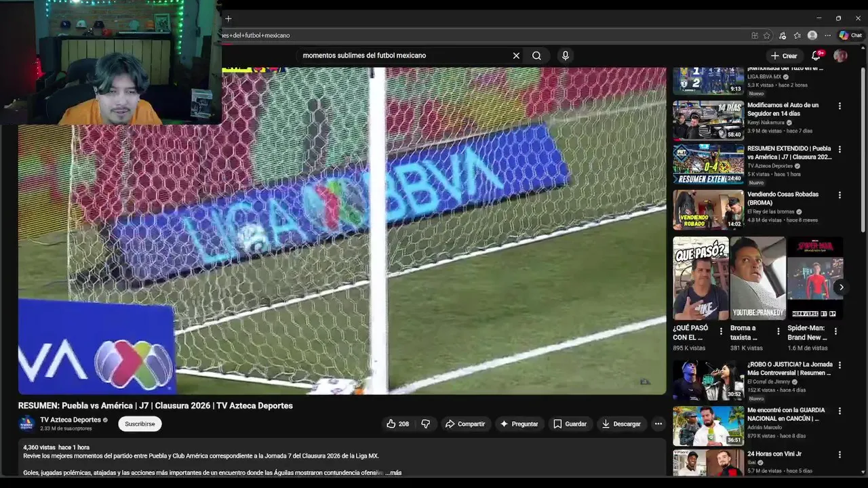This screenshot has height=488, width=868.
Task: Open options for ¿QUÉ PASÓ CON EL short
Action: click(x=721, y=331)
